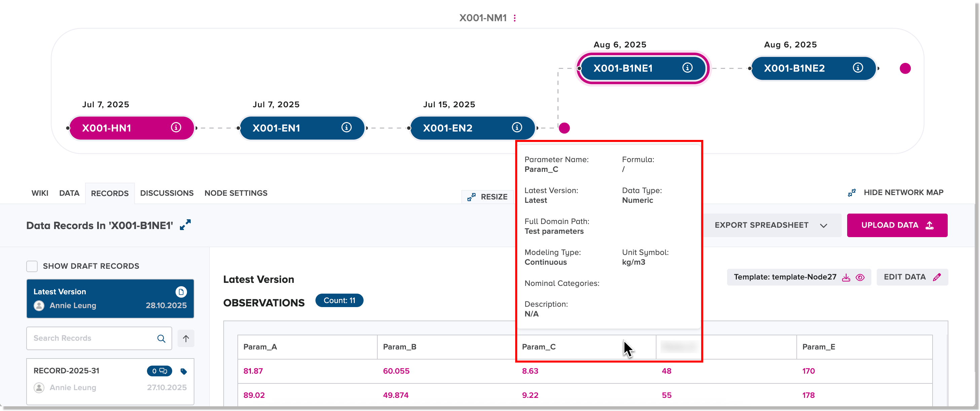Download template-Node27 using download icon

coord(846,277)
